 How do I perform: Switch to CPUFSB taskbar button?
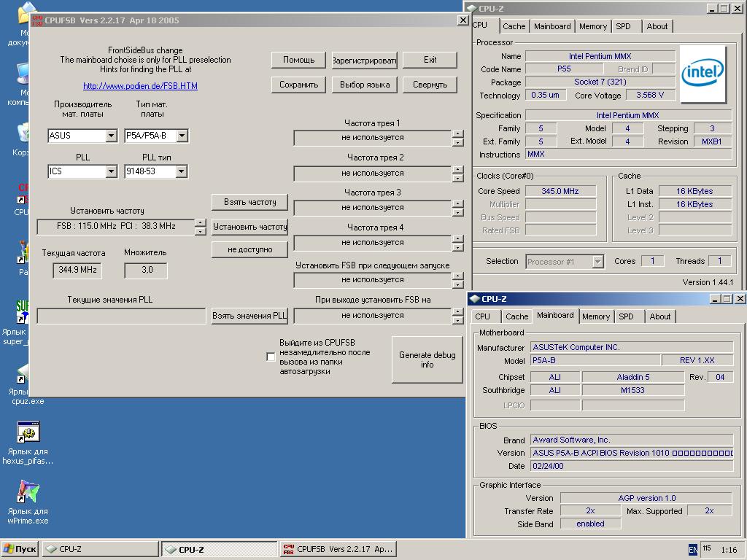coord(338,549)
